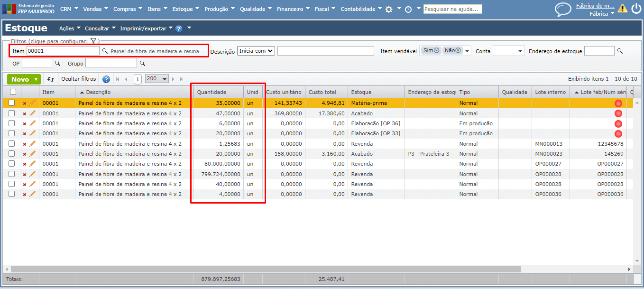Check the checkbox for the 47,00000 quantity row

pos(12,113)
